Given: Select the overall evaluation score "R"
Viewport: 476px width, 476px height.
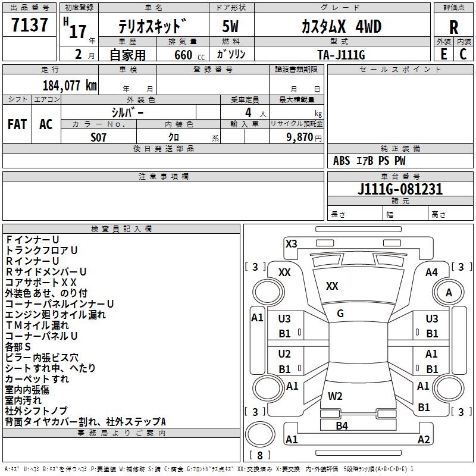Looking at the screenshot, I should (x=453, y=27).
